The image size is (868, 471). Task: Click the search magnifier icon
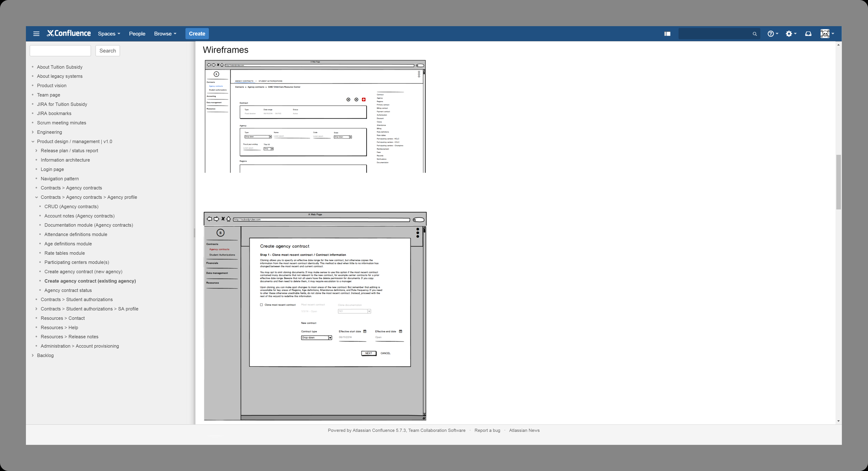[754, 34]
